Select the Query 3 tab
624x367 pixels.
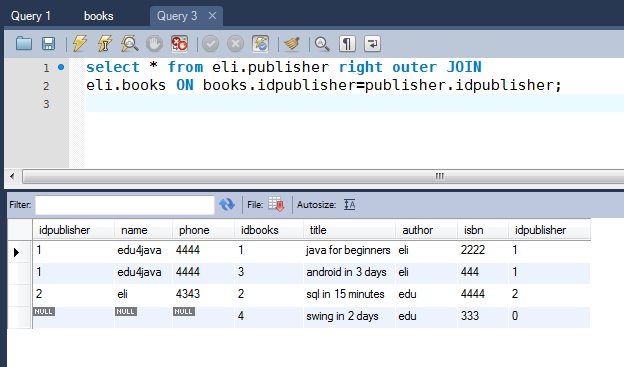177,16
